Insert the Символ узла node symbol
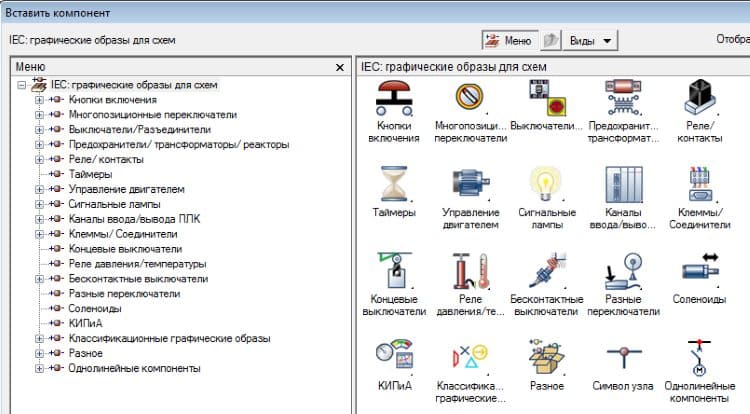This screenshot has height=414, width=750. tap(623, 356)
